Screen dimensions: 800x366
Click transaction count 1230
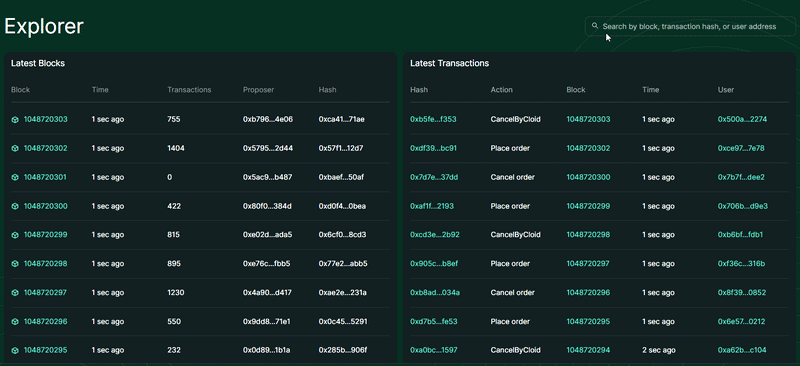click(176, 293)
